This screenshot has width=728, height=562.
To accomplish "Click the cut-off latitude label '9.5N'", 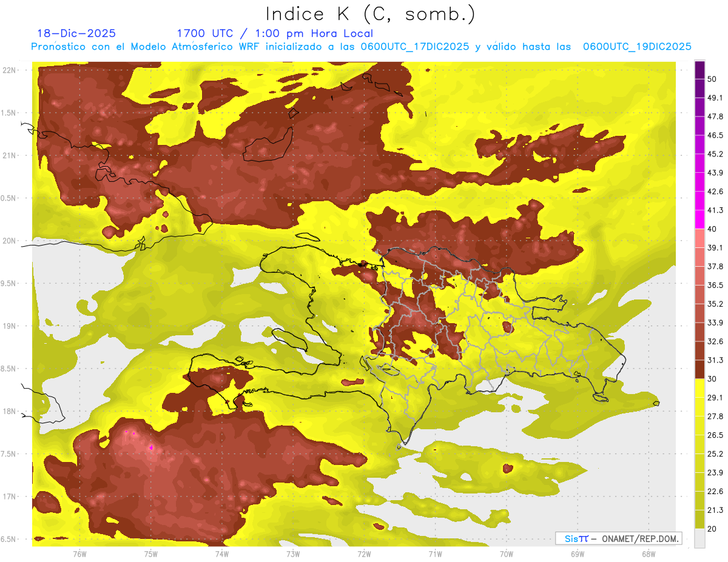I will tap(9, 284).
